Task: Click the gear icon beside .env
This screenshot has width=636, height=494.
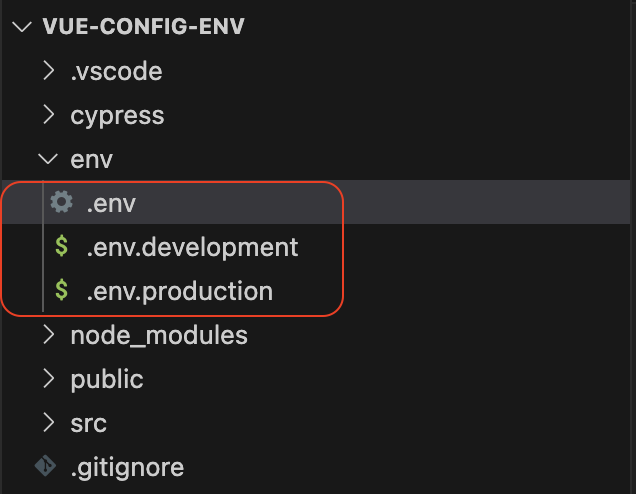Action: (x=61, y=203)
